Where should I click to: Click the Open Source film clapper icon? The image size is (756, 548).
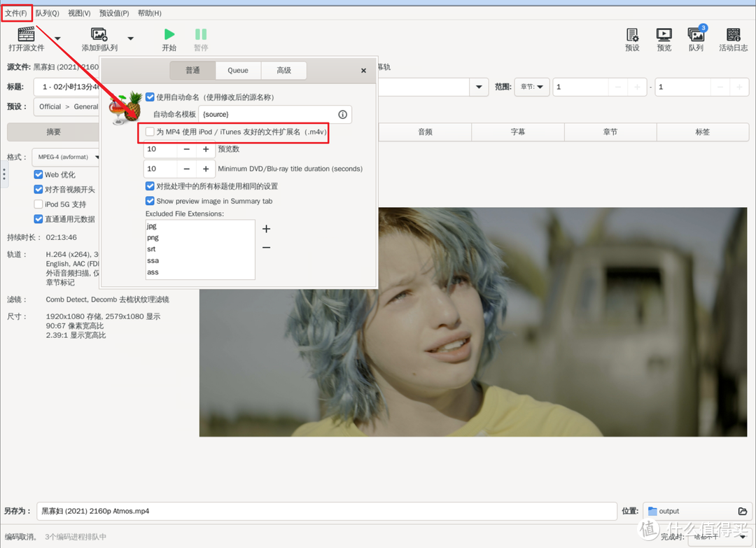coord(27,34)
